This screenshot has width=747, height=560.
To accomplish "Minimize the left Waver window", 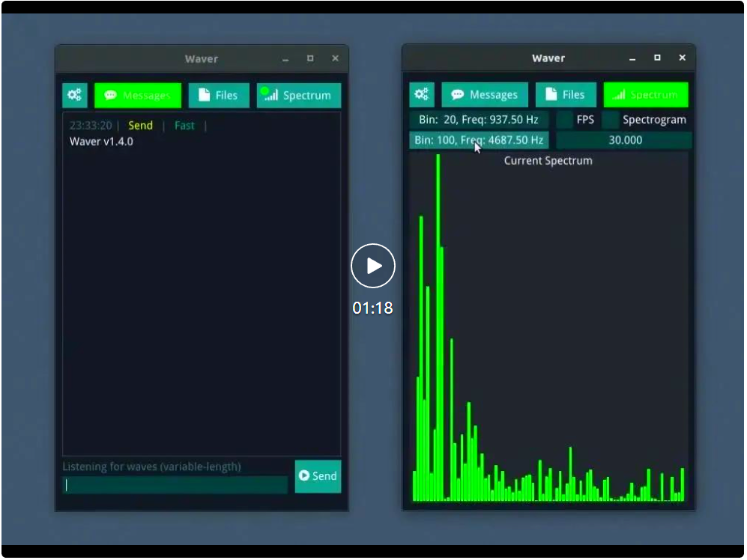I will [285, 58].
